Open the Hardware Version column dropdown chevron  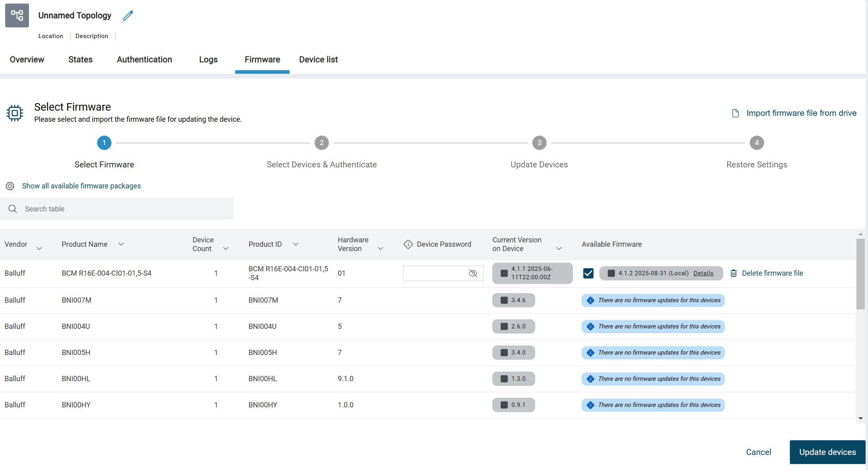(x=380, y=249)
